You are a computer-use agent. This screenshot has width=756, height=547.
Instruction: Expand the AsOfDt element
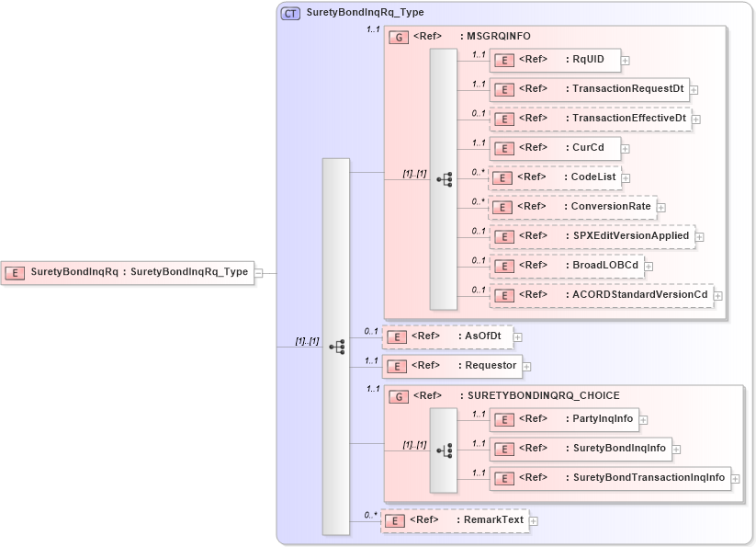point(519,336)
